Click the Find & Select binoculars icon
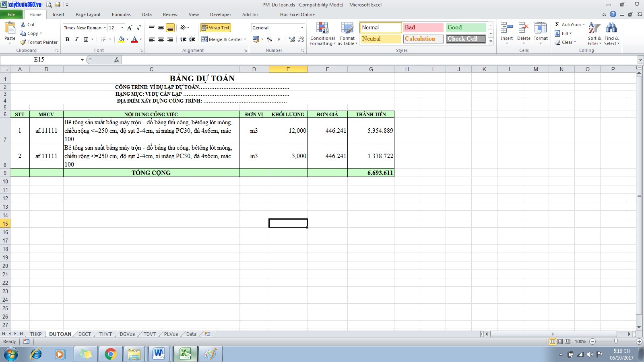The image size is (644, 362). [x=611, y=28]
